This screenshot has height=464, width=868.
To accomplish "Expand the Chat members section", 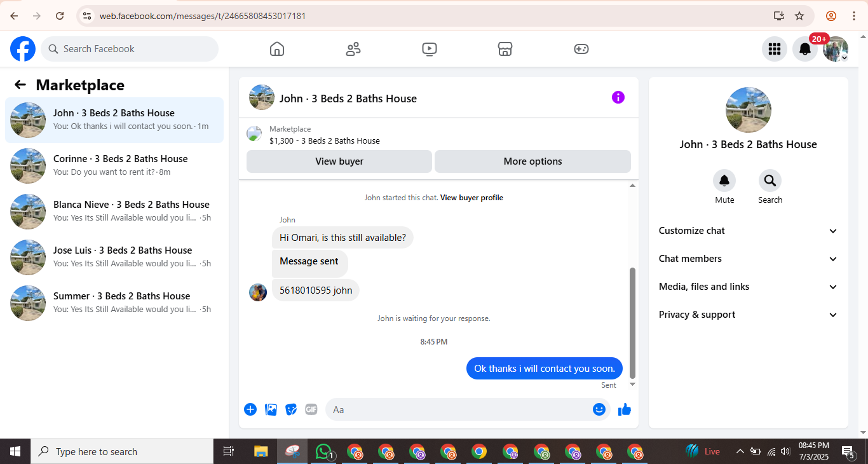I will (749, 259).
